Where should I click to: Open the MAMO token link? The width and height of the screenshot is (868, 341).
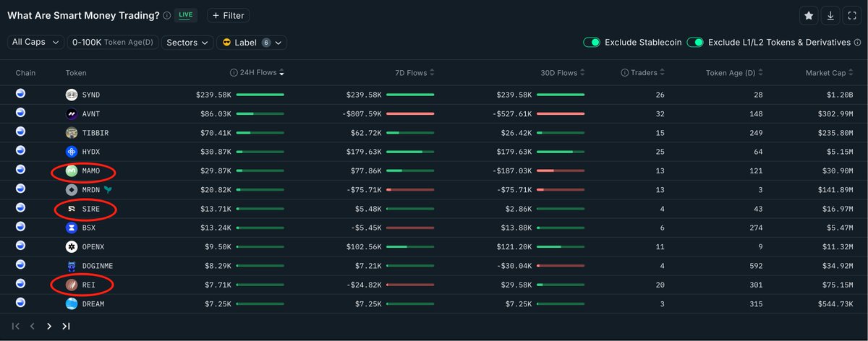point(91,171)
